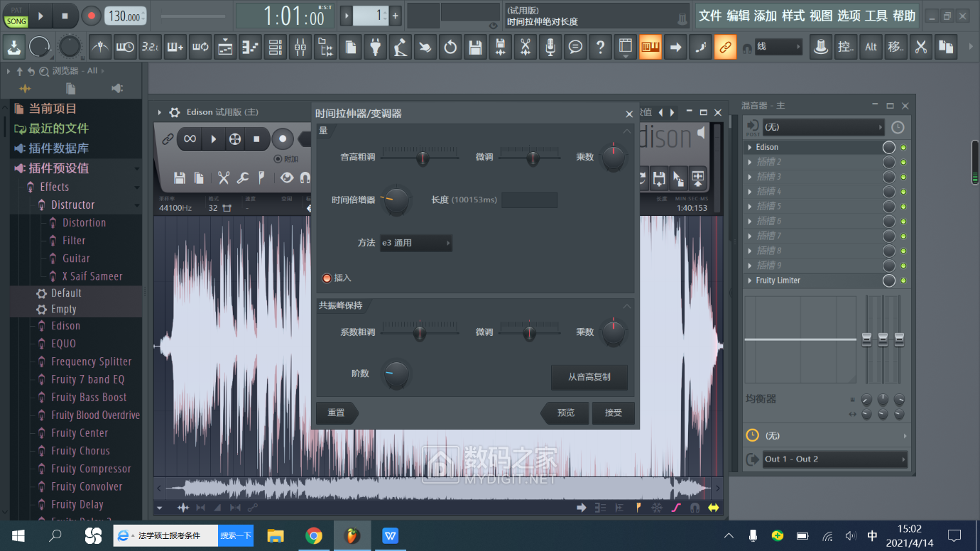The height and width of the screenshot is (551, 980).
Task: Open the Out 1 - Out 2 output dropdown
Action: 834,459
